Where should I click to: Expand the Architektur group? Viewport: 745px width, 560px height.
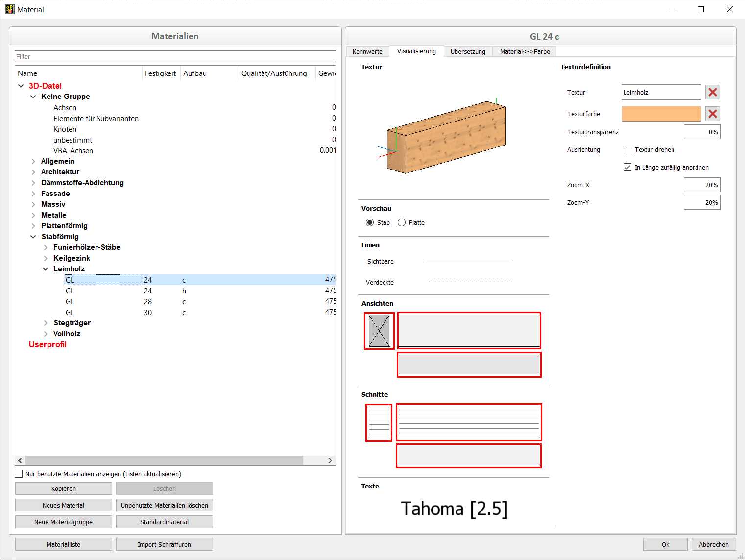(x=33, y=172)
